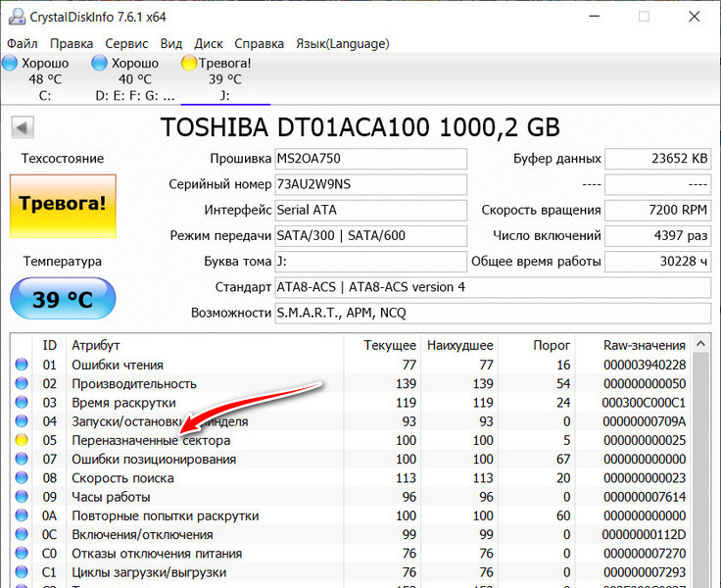Open the Диск menu

click(x=209, y=44)
